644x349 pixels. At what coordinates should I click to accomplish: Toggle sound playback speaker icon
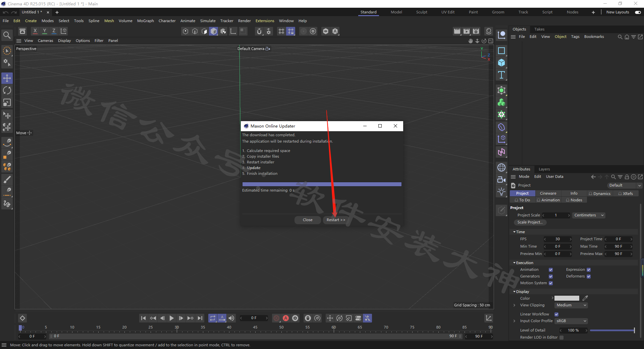coord(231,318)
